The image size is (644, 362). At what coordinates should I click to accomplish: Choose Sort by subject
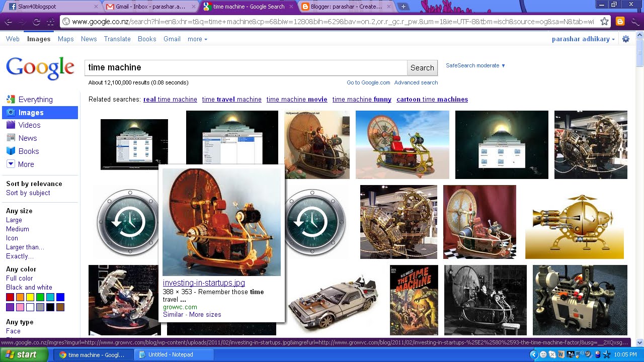click(x=28, y=193)
